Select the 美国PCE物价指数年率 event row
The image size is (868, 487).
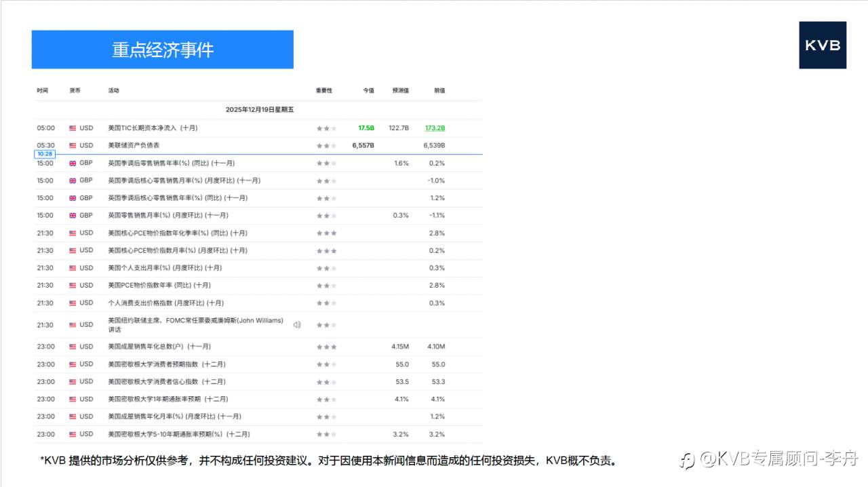pyautogui.click(x=203, y=285)
